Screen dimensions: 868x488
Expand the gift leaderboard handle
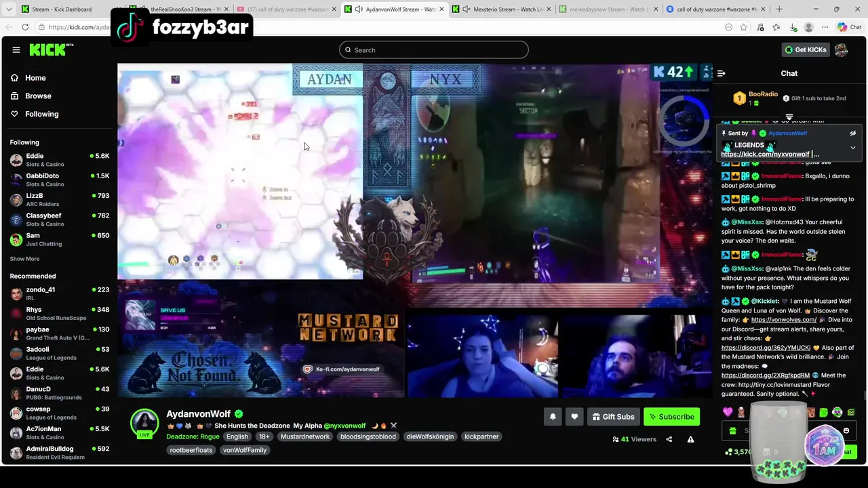pyautogui.click(x=789, y=117)
